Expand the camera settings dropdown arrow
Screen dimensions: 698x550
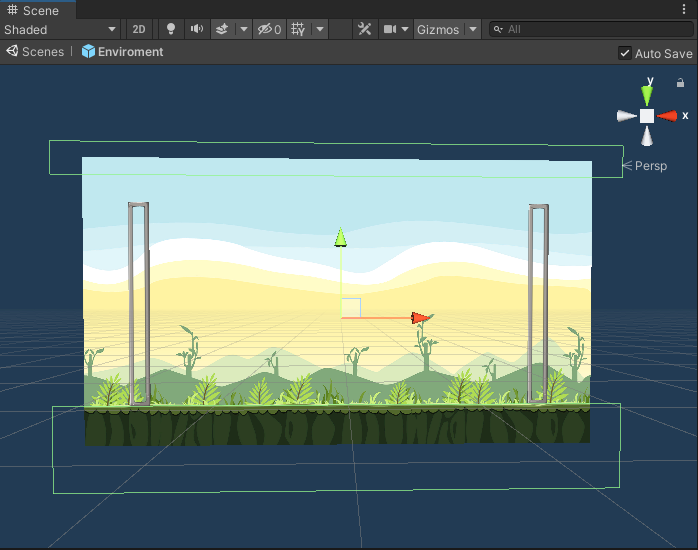pyautogui.click(x=405, y=30)
